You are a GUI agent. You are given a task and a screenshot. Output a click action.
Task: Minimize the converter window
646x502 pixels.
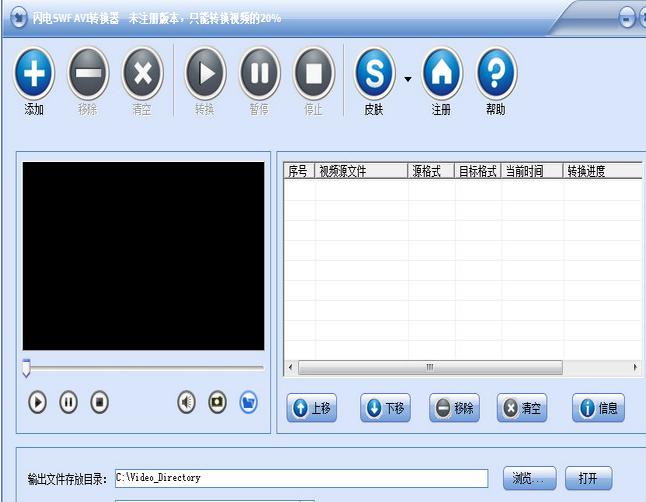(627, 19)
